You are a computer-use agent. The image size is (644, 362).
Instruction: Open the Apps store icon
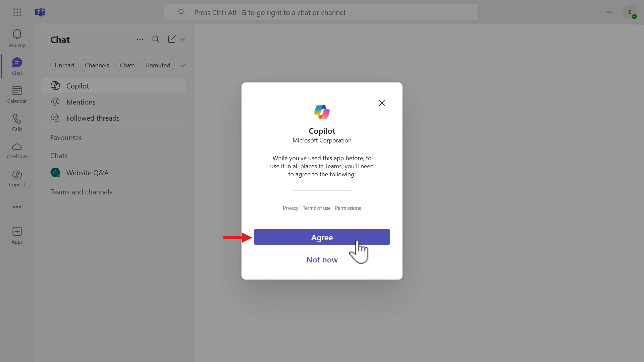click(17, 235)
